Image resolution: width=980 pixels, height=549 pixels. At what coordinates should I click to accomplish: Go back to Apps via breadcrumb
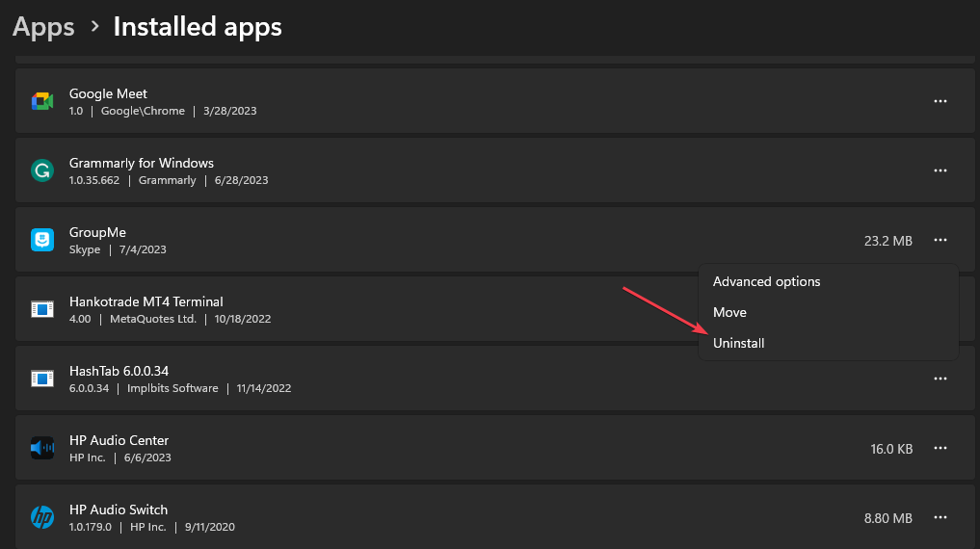tap(43, 27)
